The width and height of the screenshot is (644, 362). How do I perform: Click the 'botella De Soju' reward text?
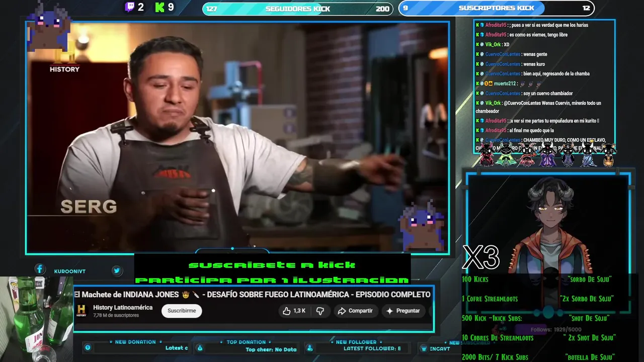coord(590,357)
